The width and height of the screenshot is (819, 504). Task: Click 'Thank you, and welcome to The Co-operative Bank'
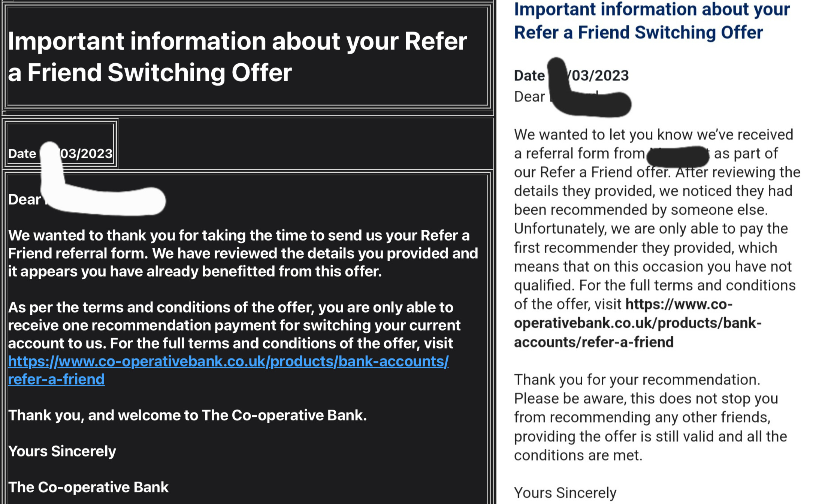pos(187,415)
